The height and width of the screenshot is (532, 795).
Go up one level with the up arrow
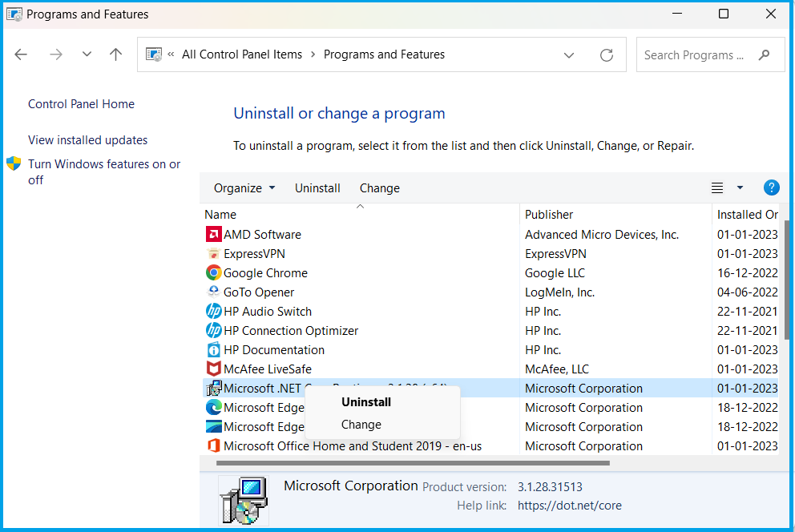115,54
